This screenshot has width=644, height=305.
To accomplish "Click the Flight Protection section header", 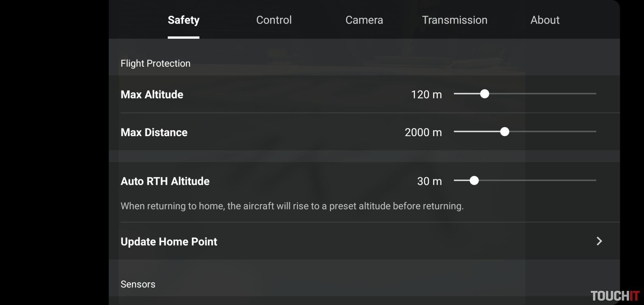I will tap(155, 64).
